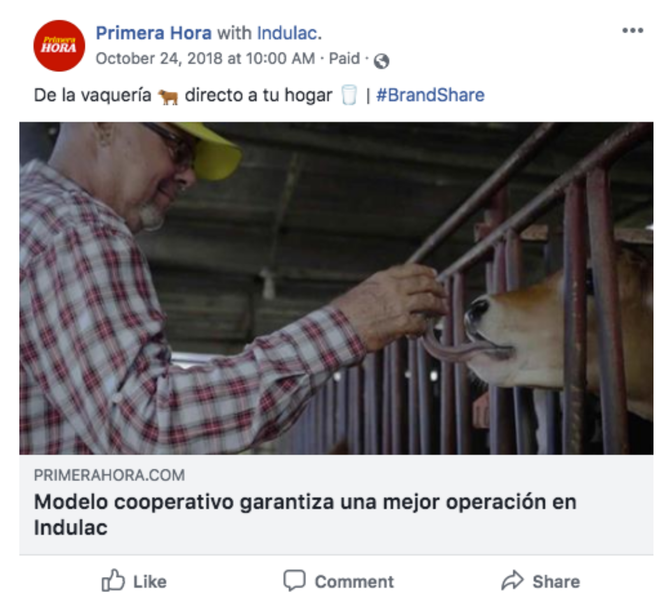Click the speech bubble Comment icon

tap(294, 580)
